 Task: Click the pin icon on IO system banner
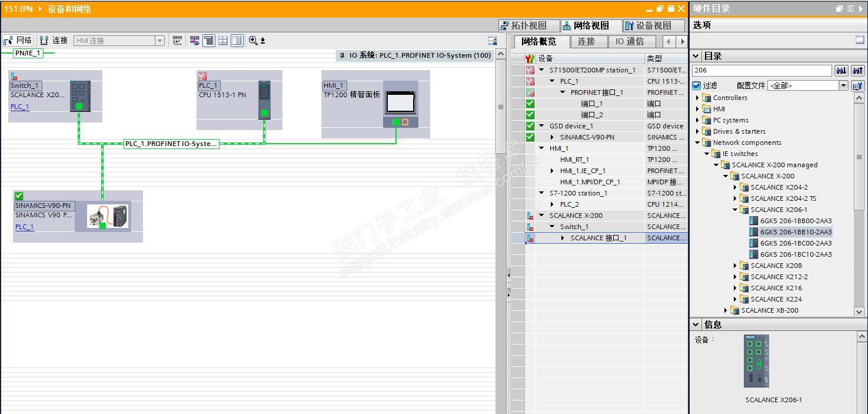pyautogui.click(x=342, y=55)
